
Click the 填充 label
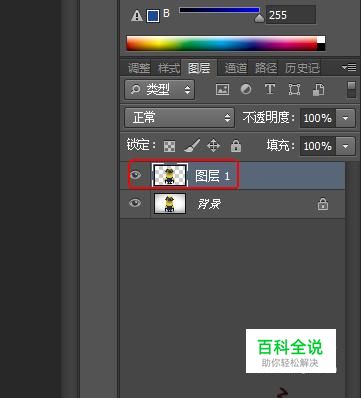click(x=281, y=146)
